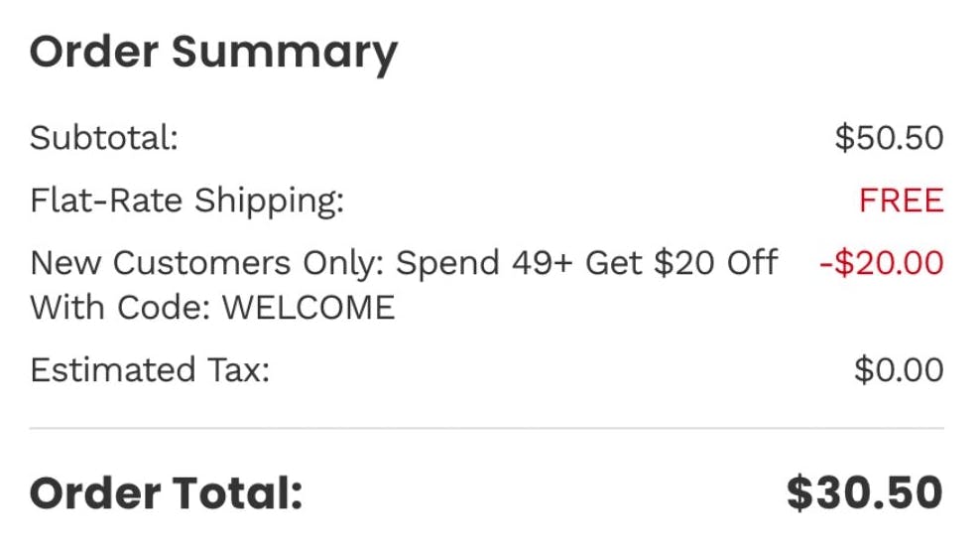Click the $50.50 subtotal amount
The image size is (980, 547).
click(889, 138)
